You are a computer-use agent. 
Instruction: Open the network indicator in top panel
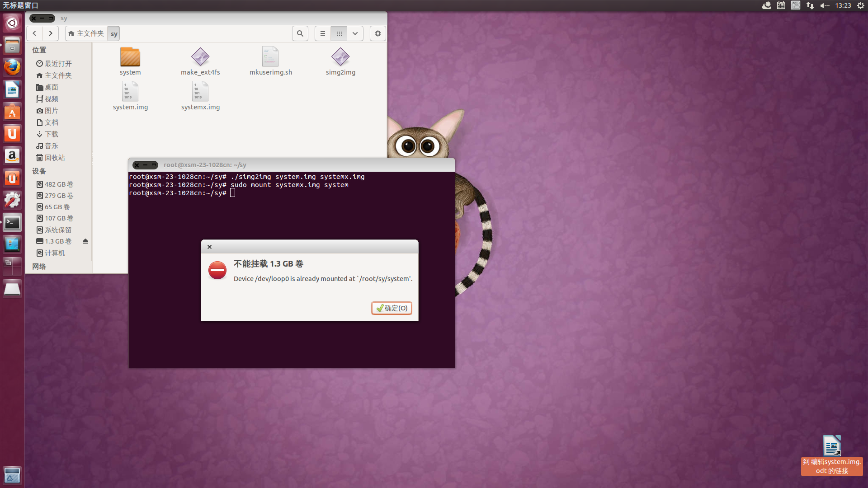click(x=810, y=5)
